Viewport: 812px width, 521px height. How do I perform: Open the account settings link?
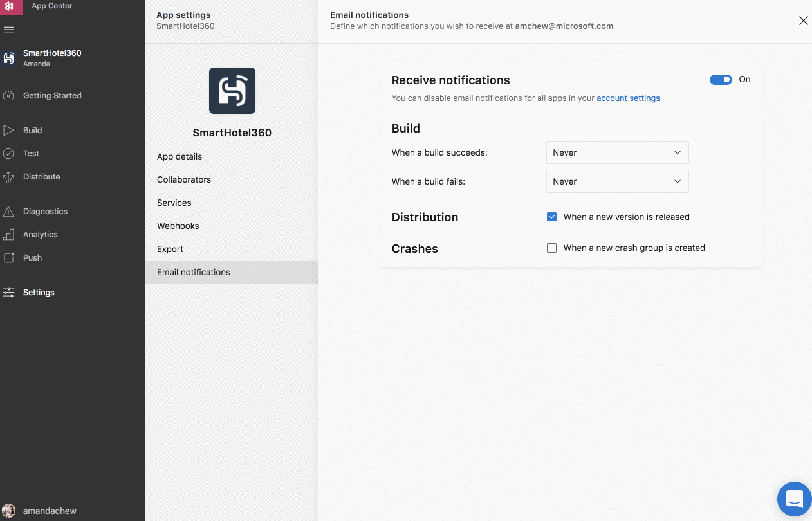(x=628, y=98)
